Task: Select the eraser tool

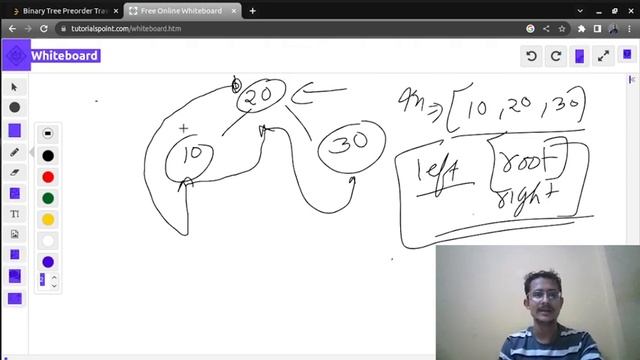Action: (x=15, y=173)
